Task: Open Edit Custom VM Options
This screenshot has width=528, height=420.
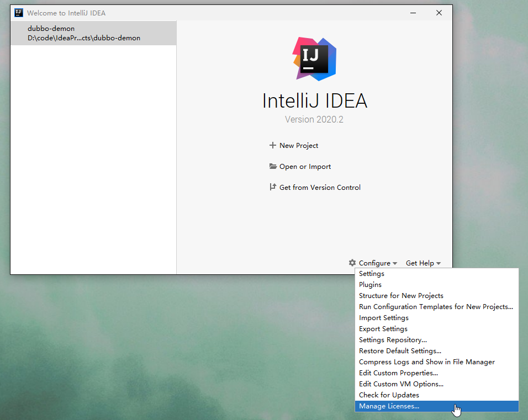Action: tap(401, 384)
